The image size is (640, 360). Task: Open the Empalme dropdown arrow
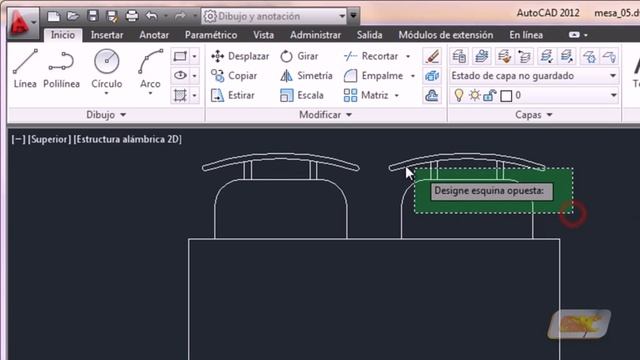pos(413,76)
